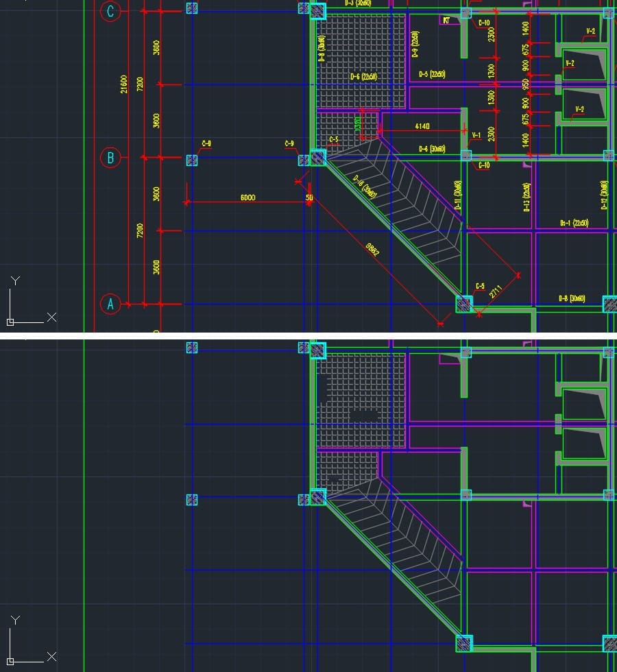Select column label C-8
The width and height of the screenshot is (617, 672).
206,143
